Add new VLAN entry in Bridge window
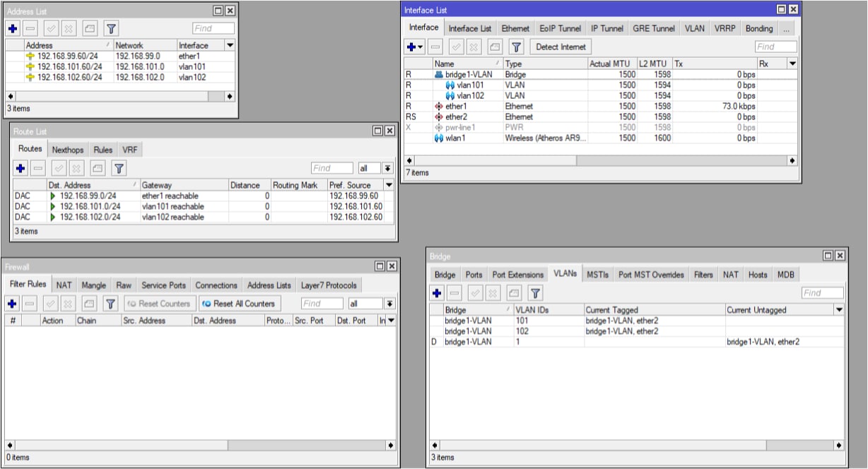The width and height of the screenshot is (868, 469). pos(437,292)
